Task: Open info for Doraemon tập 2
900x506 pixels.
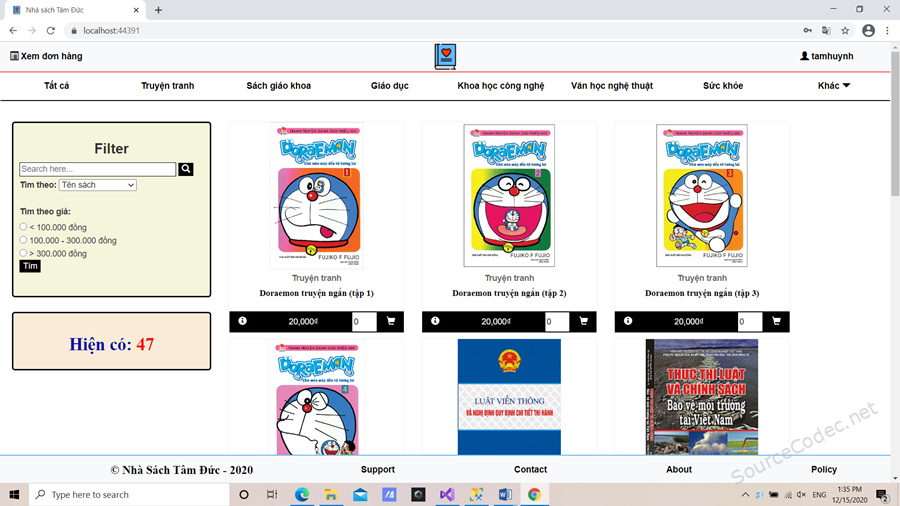Action: click(x=435, y=321)
